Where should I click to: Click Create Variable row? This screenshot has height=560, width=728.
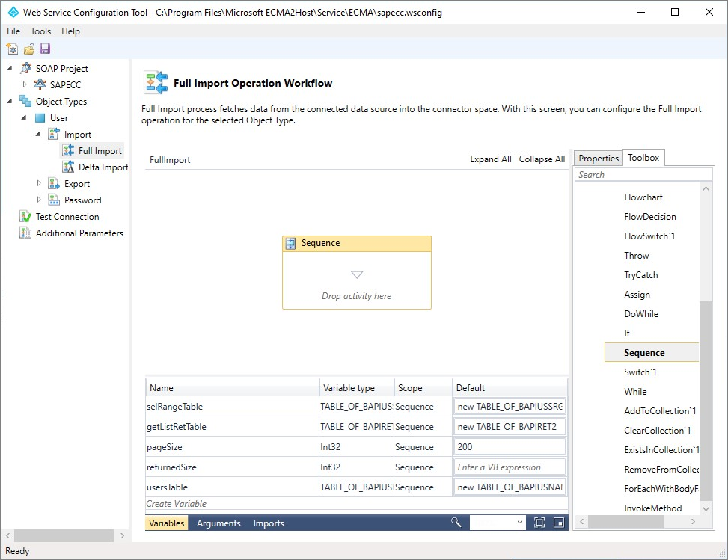coord(356,504)
